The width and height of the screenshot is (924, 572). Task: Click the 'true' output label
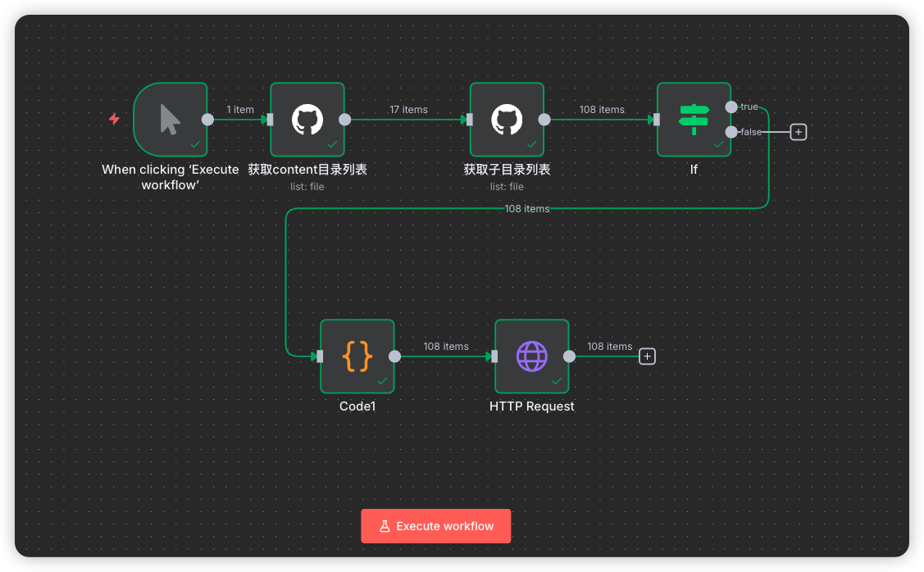click(x=749, y=107)
